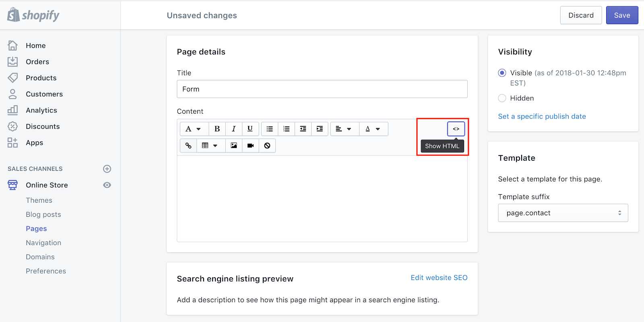The width and height of the screenshot is (644, 322).
Task: Open Products in the sidebar
Action: [x=41, y=78]
